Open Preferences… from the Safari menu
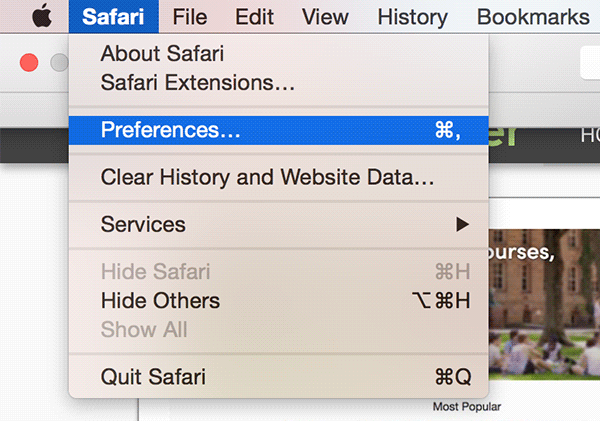This screenshot has height=421, width=600. (x=170, y=130)
